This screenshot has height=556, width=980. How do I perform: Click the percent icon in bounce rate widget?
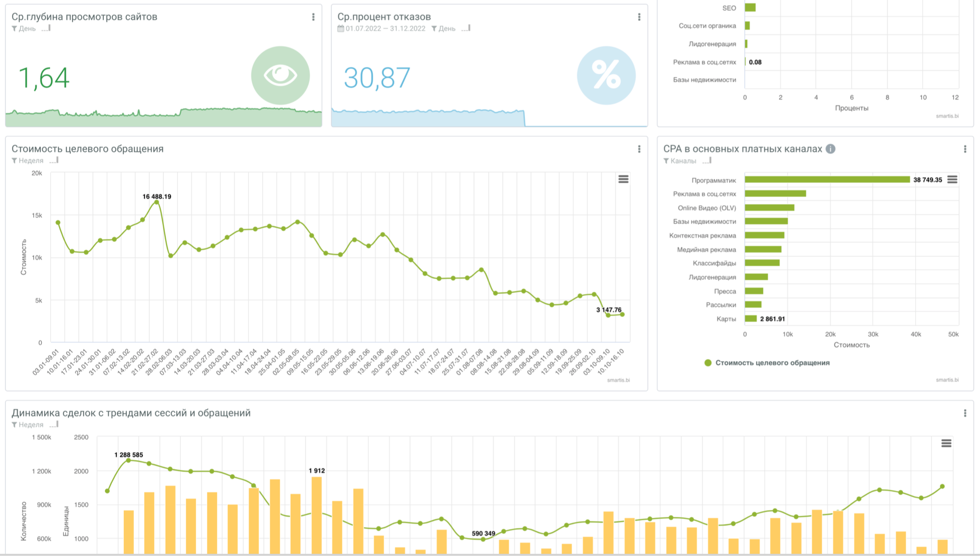[x=606, y=75]
